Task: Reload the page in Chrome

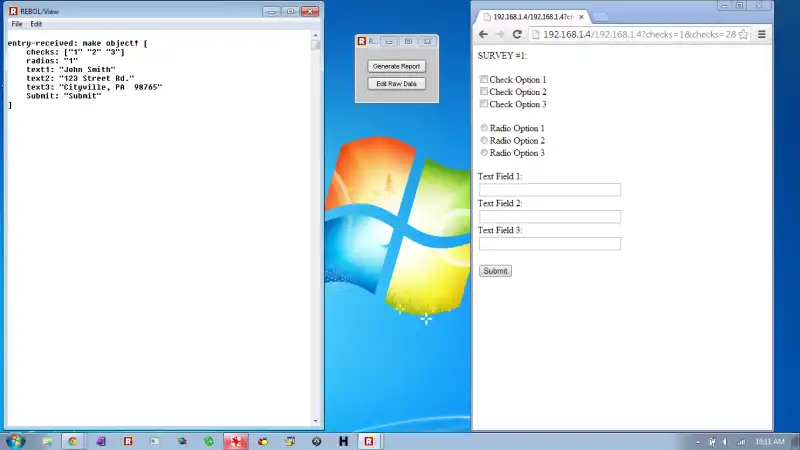Action: click(x=517, y=34)
